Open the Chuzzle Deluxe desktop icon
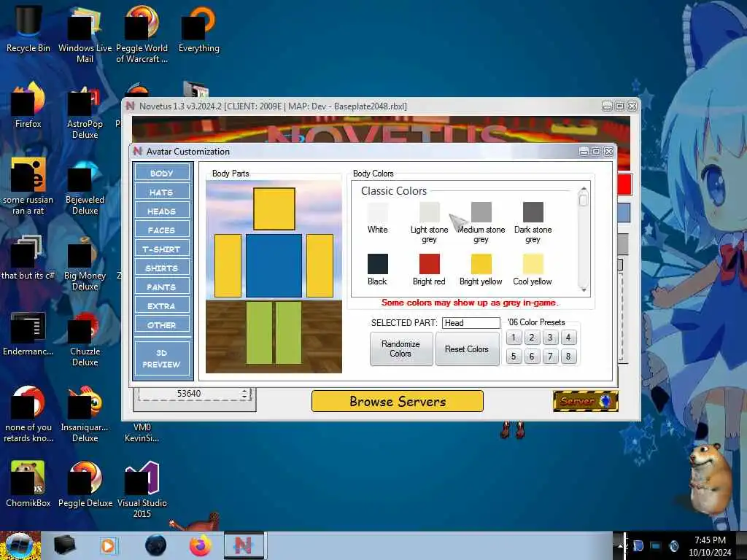 coord(85,339)
